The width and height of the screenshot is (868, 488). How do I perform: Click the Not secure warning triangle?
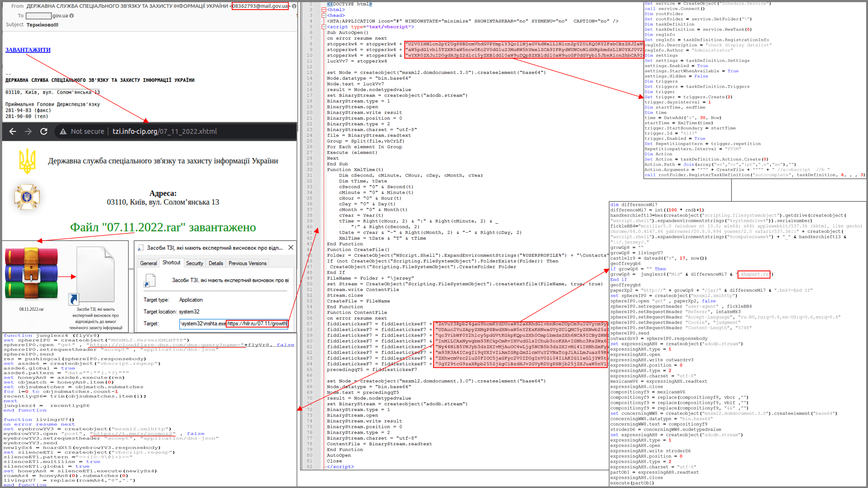point(63,132)
